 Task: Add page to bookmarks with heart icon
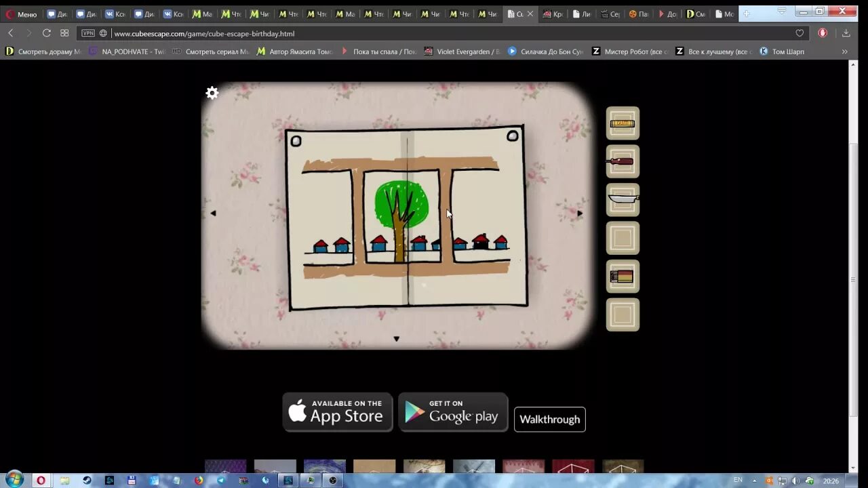800,33
